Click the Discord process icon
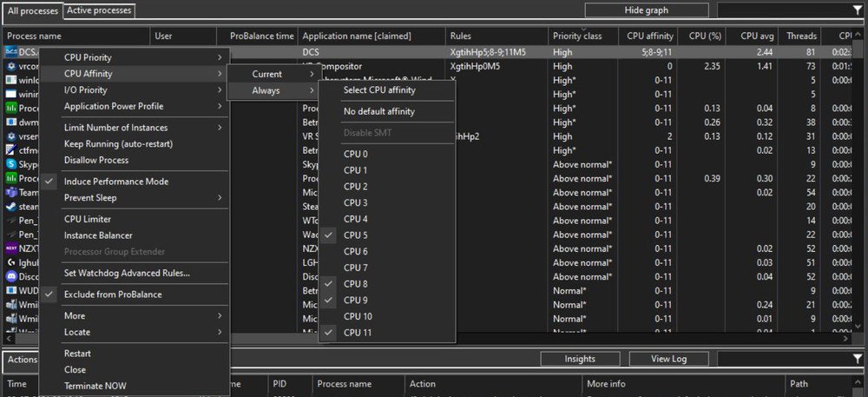 pos(11,276)
